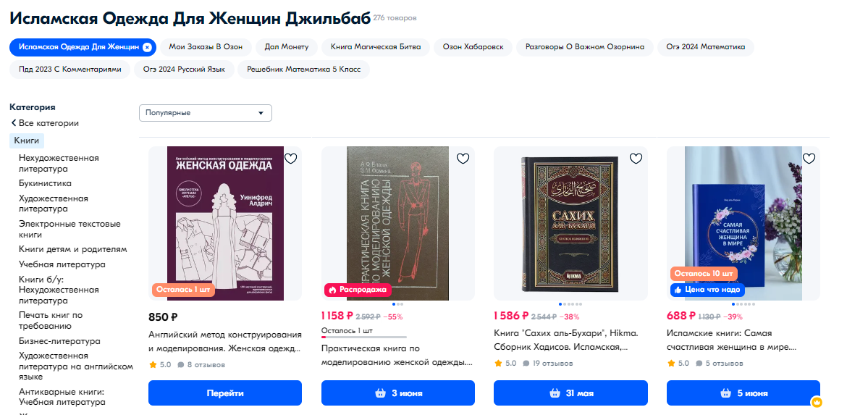Favorite the Практическая книга по моделированию product
Screen dimensions: 868x415
click(x=463, y=159)
